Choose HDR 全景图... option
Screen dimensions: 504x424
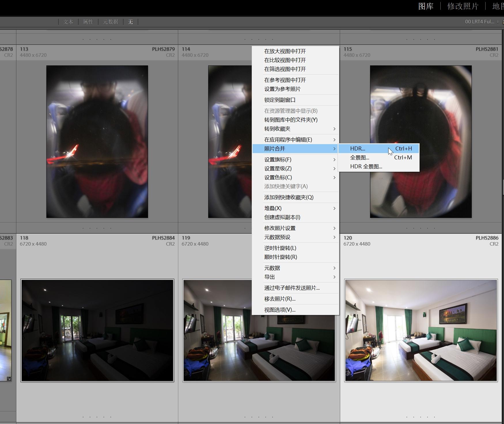pyautogui.click(x=378, y=166)
